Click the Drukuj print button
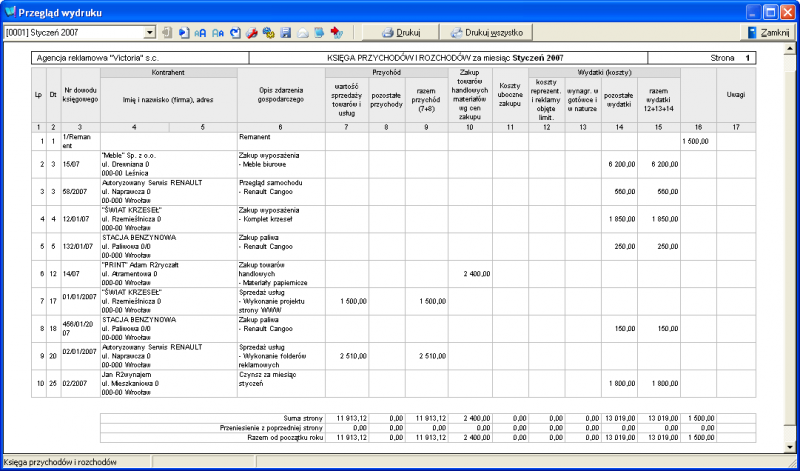 pos(401,33)
